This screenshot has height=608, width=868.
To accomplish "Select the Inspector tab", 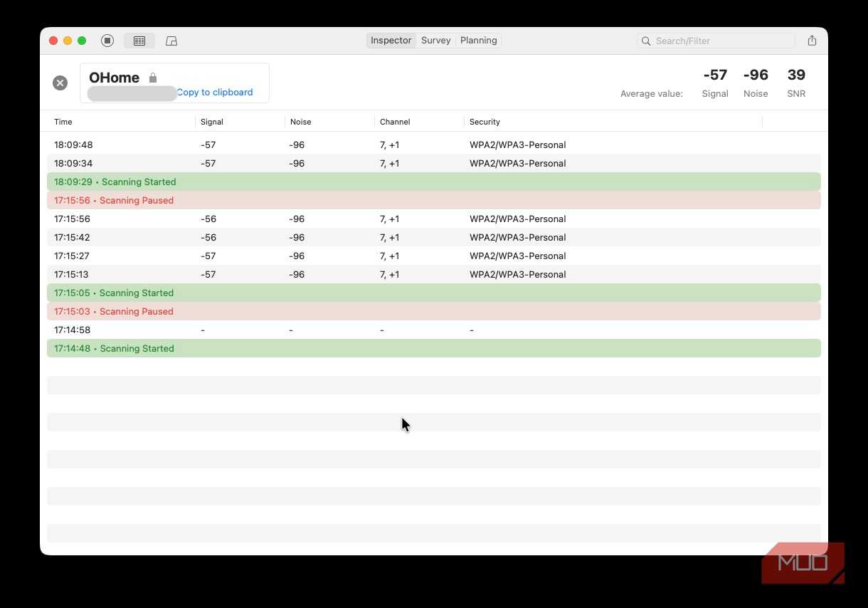I will pyautogui.click(x=391, y=41).
